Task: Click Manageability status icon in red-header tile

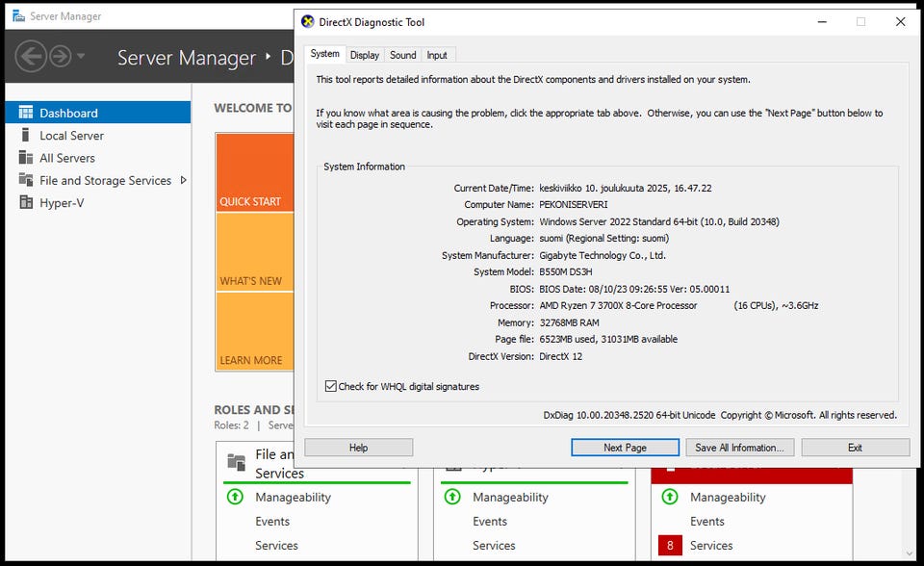Action: tap(670, 497)
